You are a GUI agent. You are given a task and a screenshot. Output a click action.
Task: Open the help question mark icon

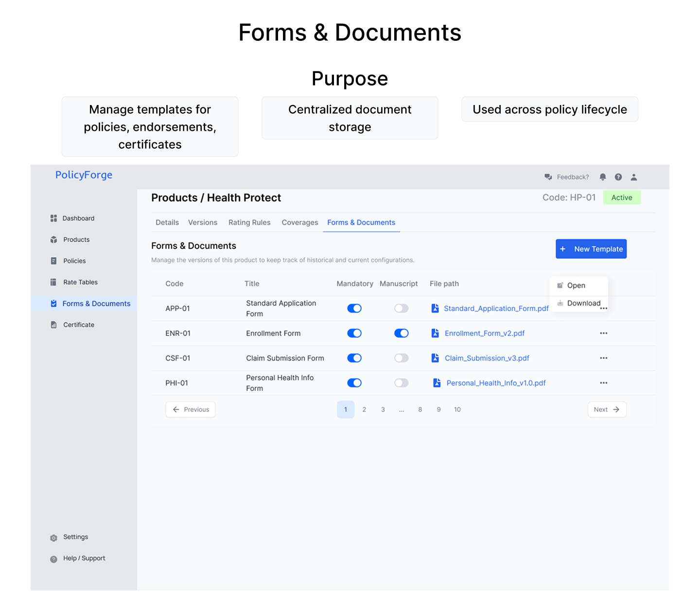click(x=618, y=177)
